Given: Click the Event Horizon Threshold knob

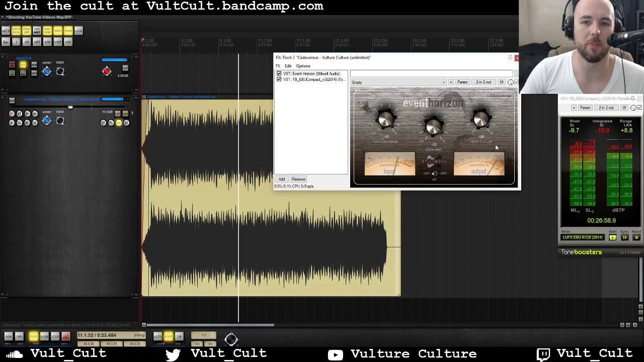Looking at the screenshot, I should coord(385,120).
